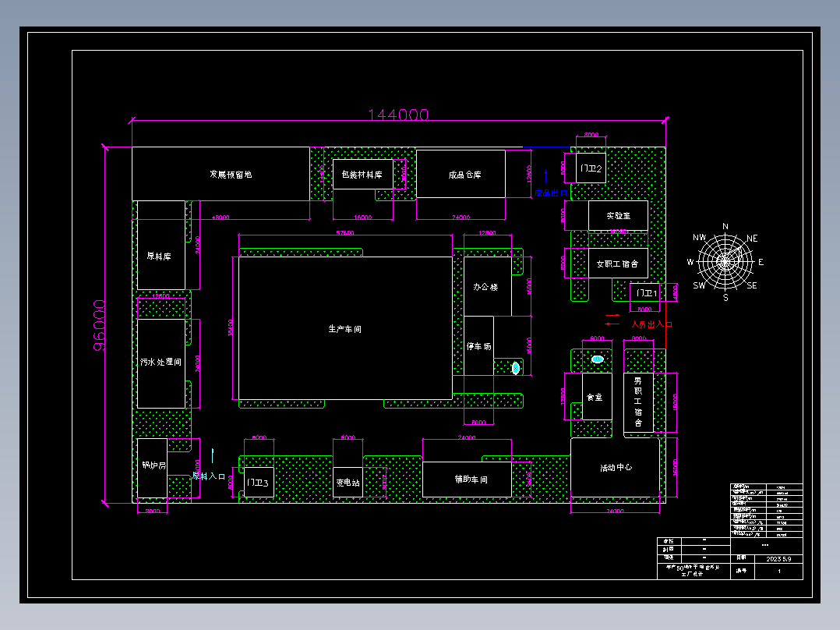The image size is (840, 630).
Task: Click the 停车场 label
Action: coord(478,346)
